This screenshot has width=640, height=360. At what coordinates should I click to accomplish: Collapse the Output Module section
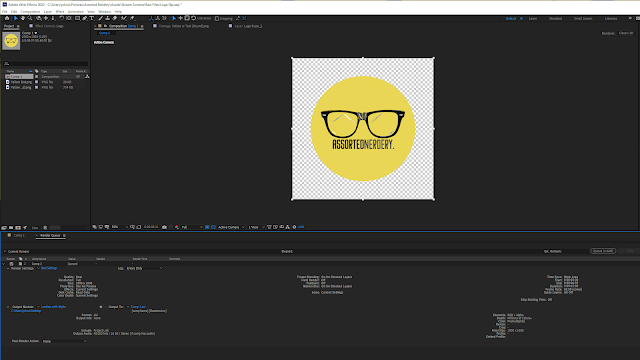8,307
